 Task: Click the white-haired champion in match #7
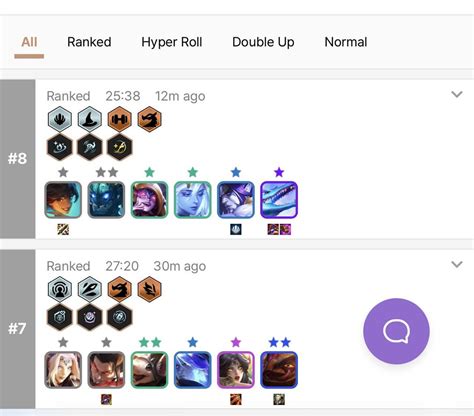click(63, 370)
